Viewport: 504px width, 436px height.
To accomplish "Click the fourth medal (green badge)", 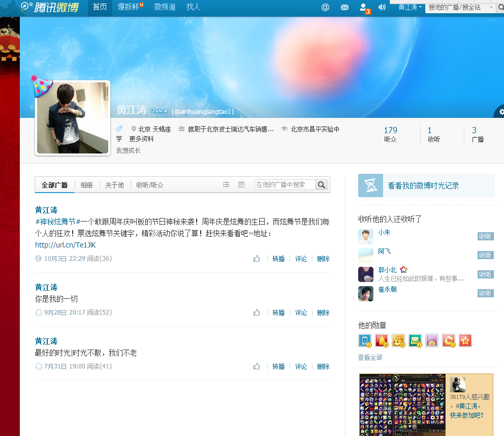I will tap(415, 340).
